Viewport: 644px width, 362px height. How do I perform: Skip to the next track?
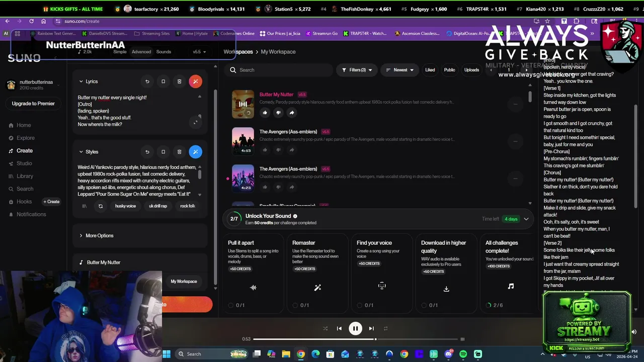[371, 328]
